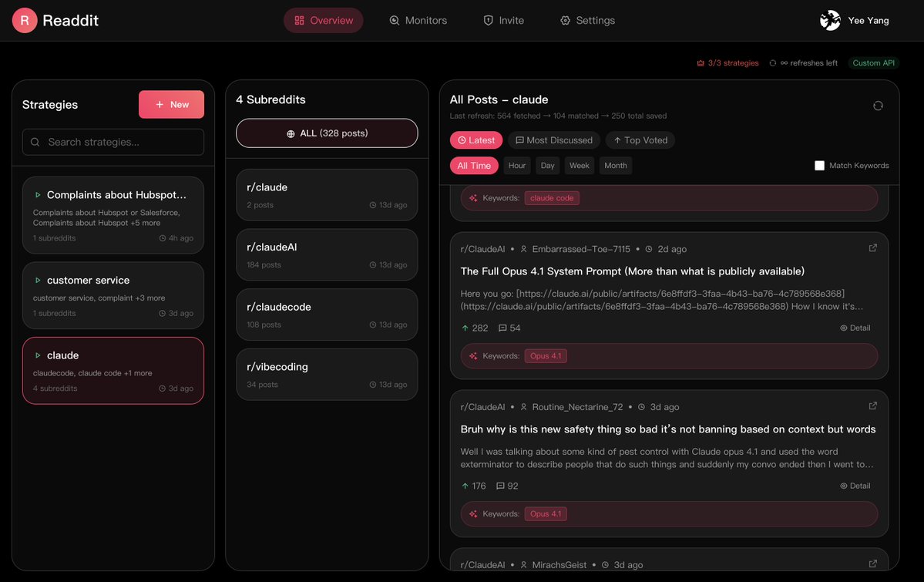Click user MirachsGeist
Viewport: 924px width, 582px height.
[559, 565]
